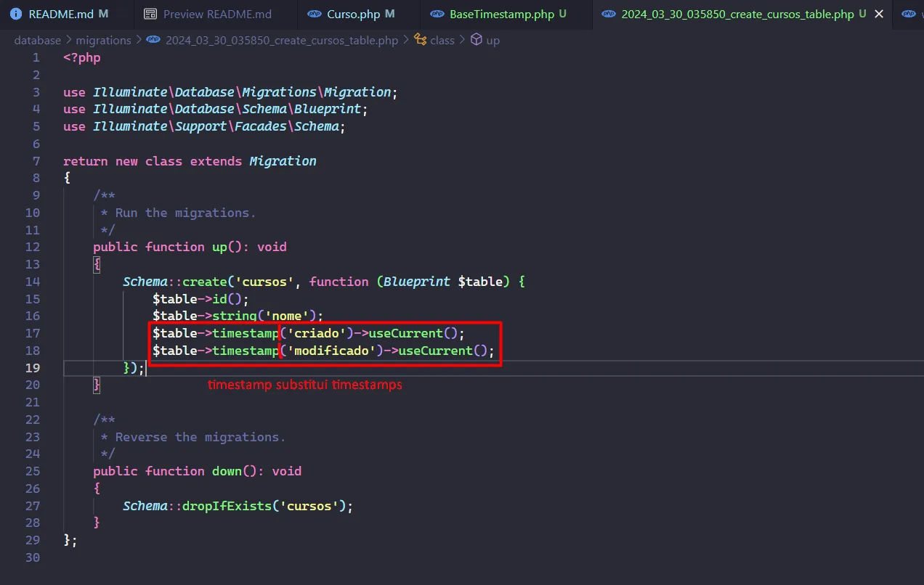Click line number 14 in the gutter
The height and width of the screenshot is (585, 924).
coord(33,282)
